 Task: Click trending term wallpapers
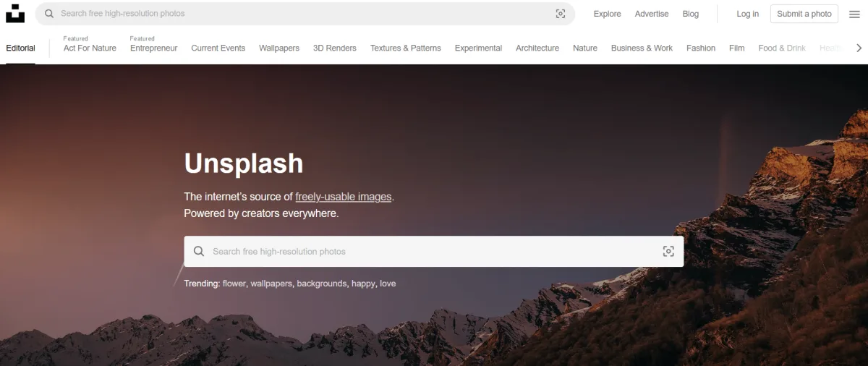click(272, 284)
